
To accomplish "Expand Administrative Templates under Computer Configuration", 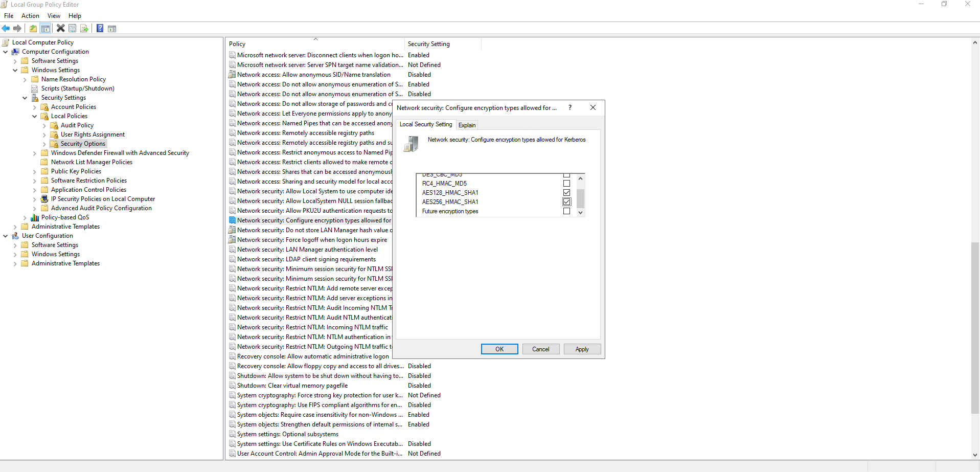I will 15,227.
